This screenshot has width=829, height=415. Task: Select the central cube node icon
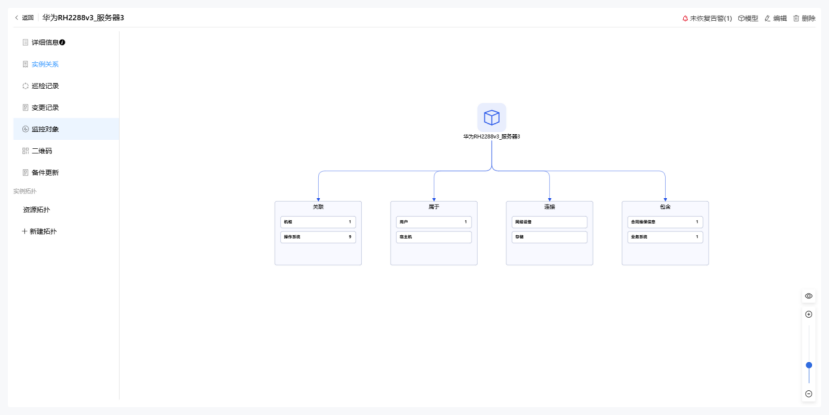(492, 117)
